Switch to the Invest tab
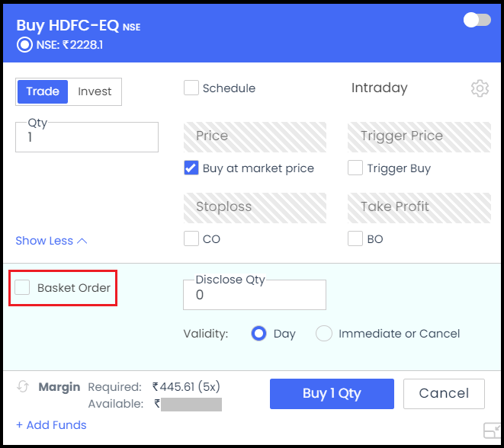Image resolution: width=504 pixels, height=448 pixels. (95, 91)
